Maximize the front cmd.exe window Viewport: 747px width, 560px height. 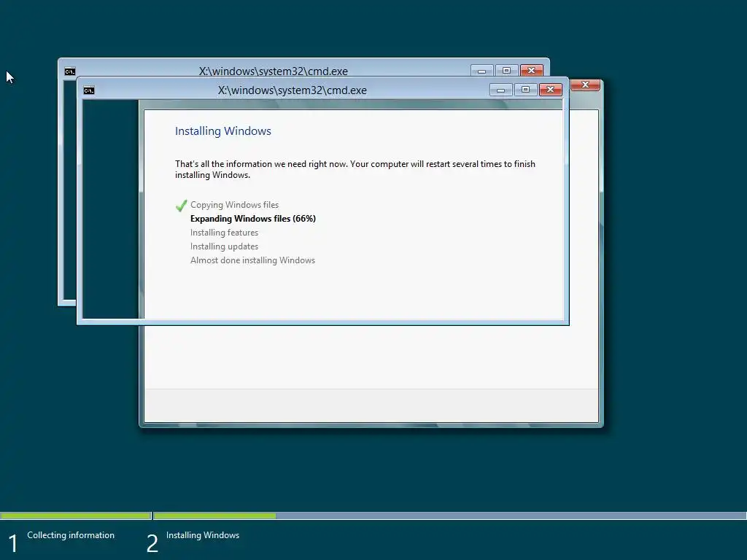click(x=525, y=90)
